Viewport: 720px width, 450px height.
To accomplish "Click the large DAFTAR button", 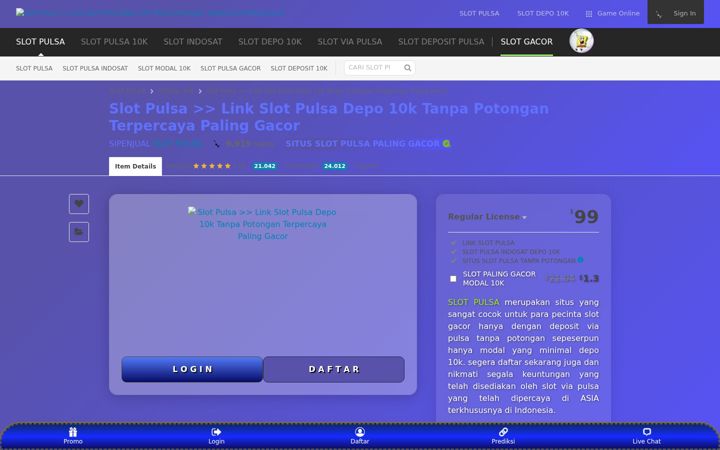I will [x=334, y=369].
